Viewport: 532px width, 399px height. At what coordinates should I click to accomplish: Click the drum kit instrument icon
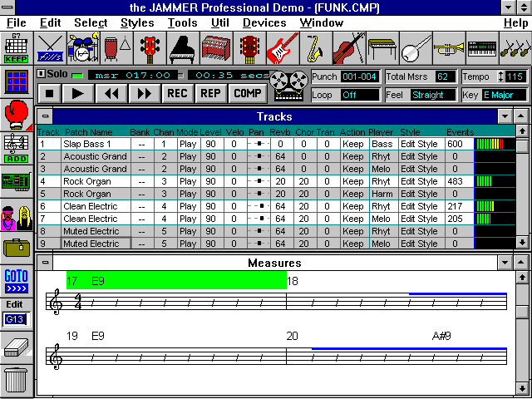point(82,49)
